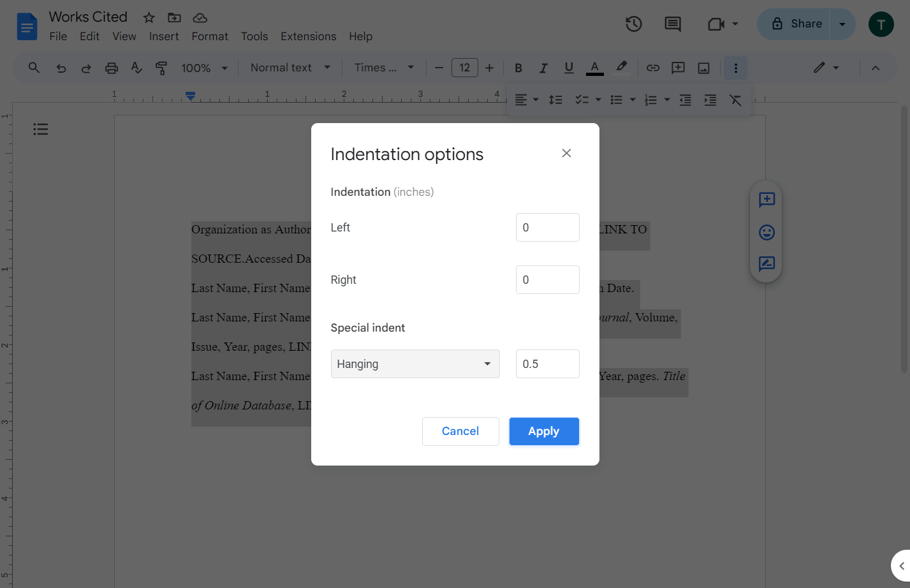
Task: Undo the last action
Action: pos(61,68)
